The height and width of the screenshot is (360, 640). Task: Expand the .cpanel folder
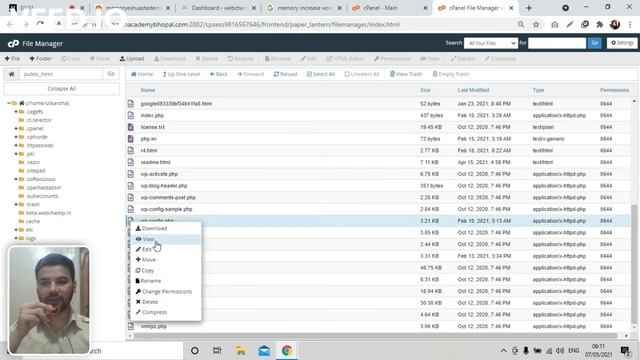pos(16,128)
